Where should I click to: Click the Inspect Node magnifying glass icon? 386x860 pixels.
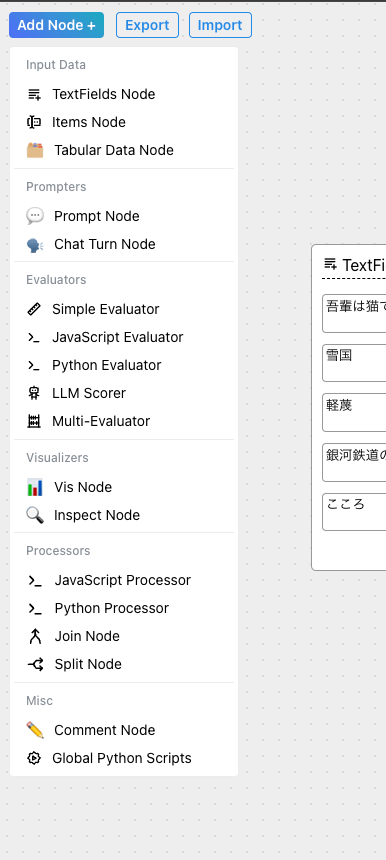(35, 515)
